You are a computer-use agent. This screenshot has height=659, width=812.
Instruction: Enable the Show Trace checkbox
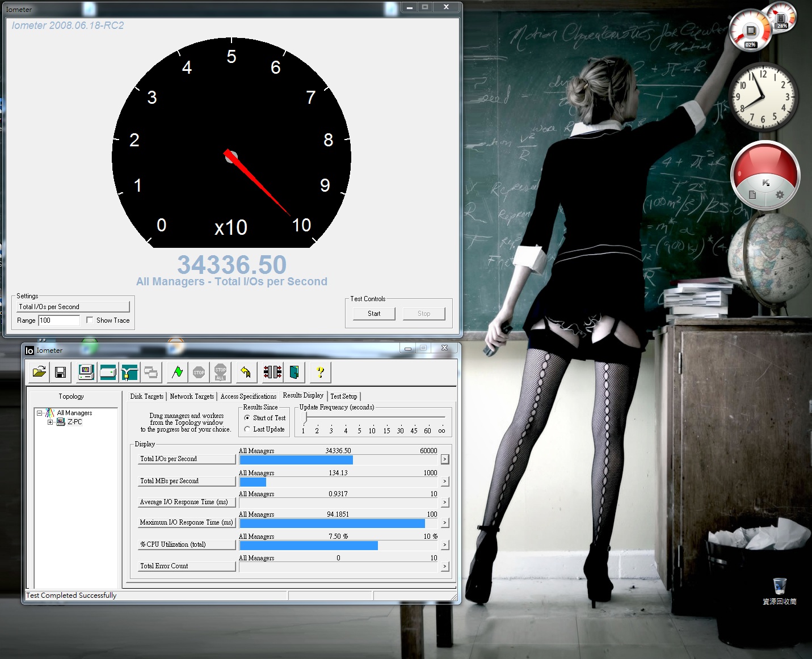(x=90, y=320)
